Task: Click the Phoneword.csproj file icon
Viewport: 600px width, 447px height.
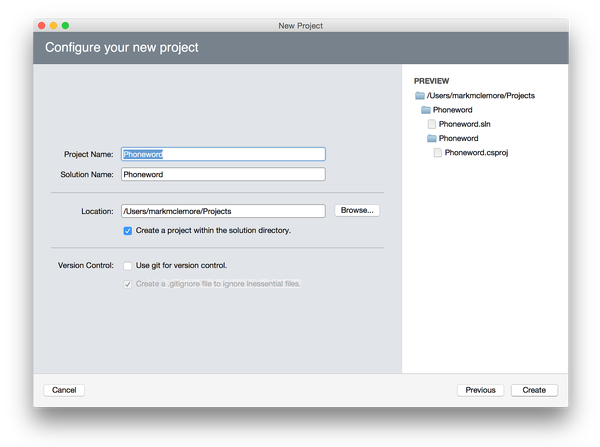Action: click(x=438, y=153)
